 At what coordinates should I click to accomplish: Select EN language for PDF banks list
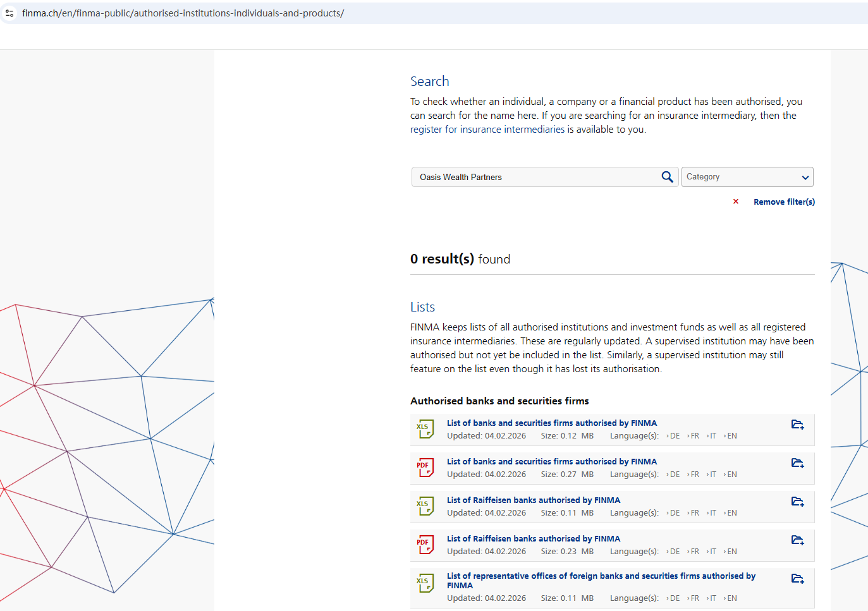(731, 475)
